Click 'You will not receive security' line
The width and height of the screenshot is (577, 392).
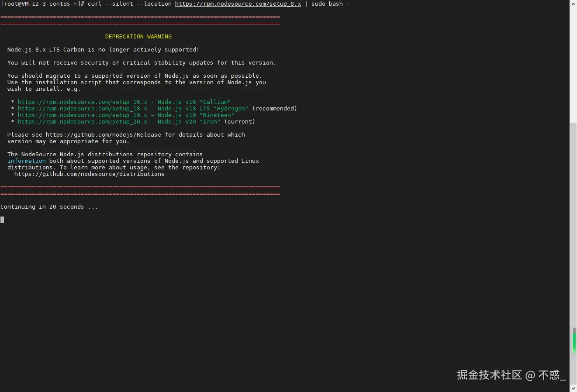pos(142,62)
